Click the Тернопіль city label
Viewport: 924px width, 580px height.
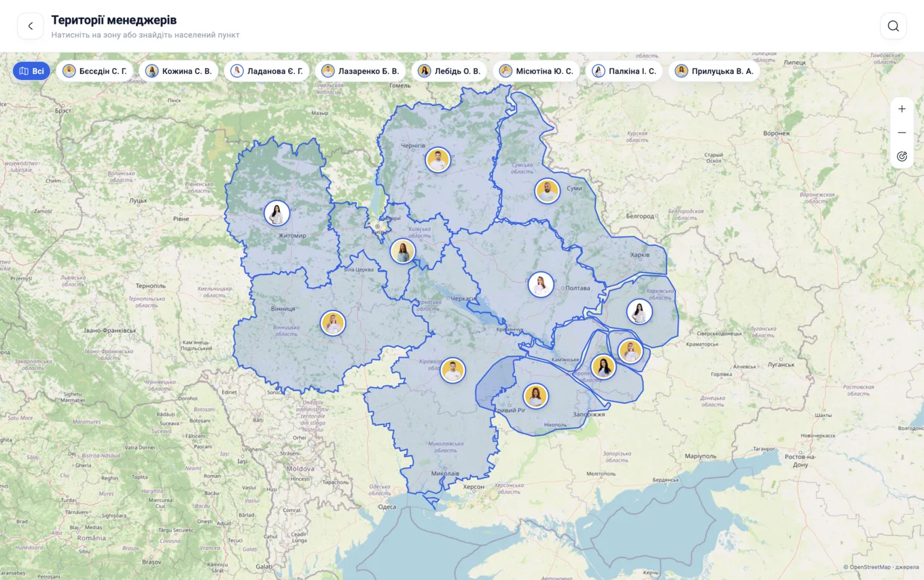click(150, 286)
